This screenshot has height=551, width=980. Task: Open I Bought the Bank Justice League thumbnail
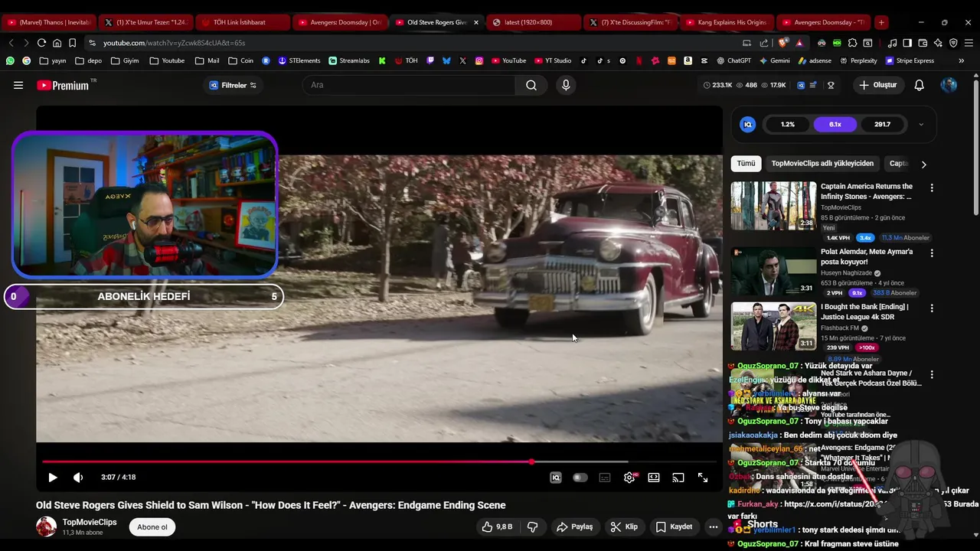click(773, 326)
